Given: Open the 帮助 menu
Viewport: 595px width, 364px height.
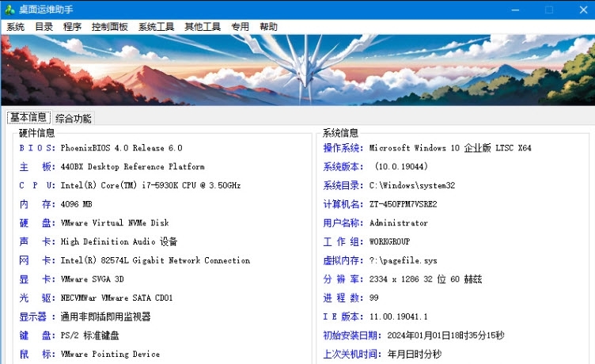Looking at the screenshot, I should 268,27.
